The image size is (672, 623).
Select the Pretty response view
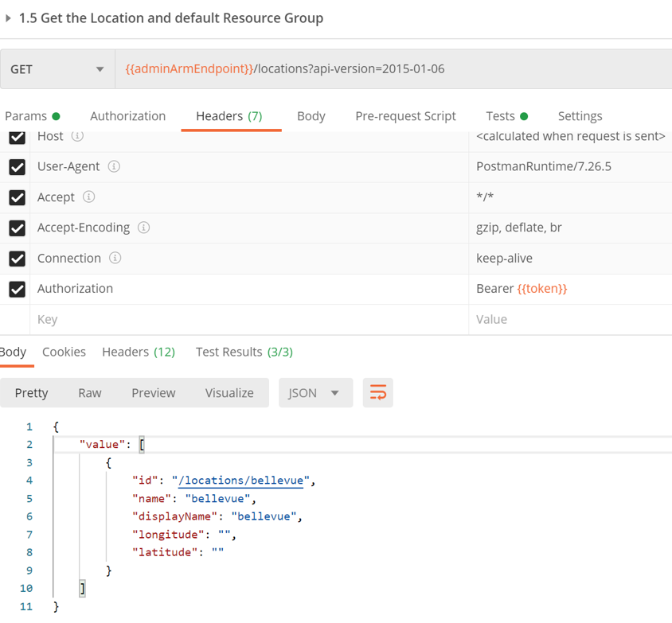(31, 392)
